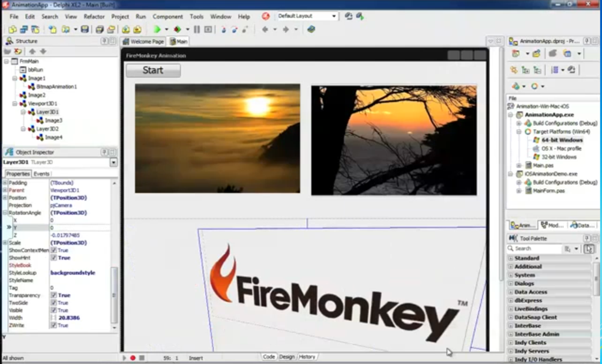Viewport: 602px width, 364px height.
Task: Open the Project menu
Action: pyautogui.click(x=120, y=16)
